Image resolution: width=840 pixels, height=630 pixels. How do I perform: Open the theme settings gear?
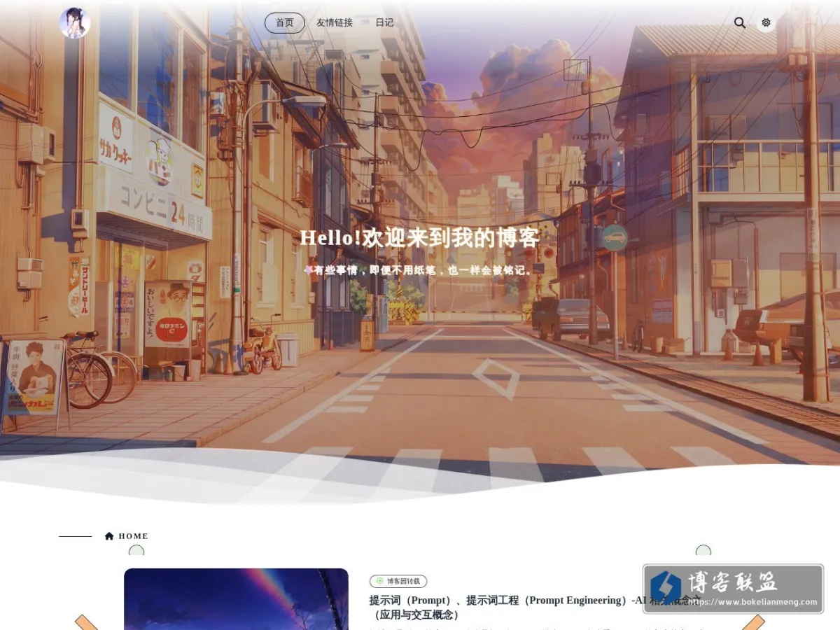[766, 22]
